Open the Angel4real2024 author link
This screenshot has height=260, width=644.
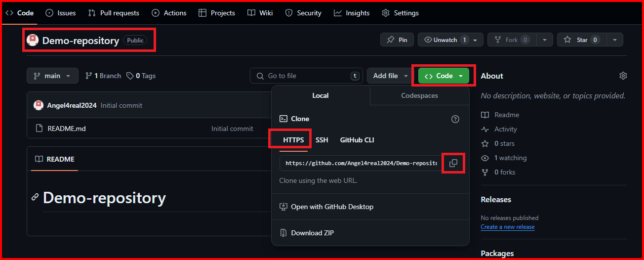tap(73, 105)
